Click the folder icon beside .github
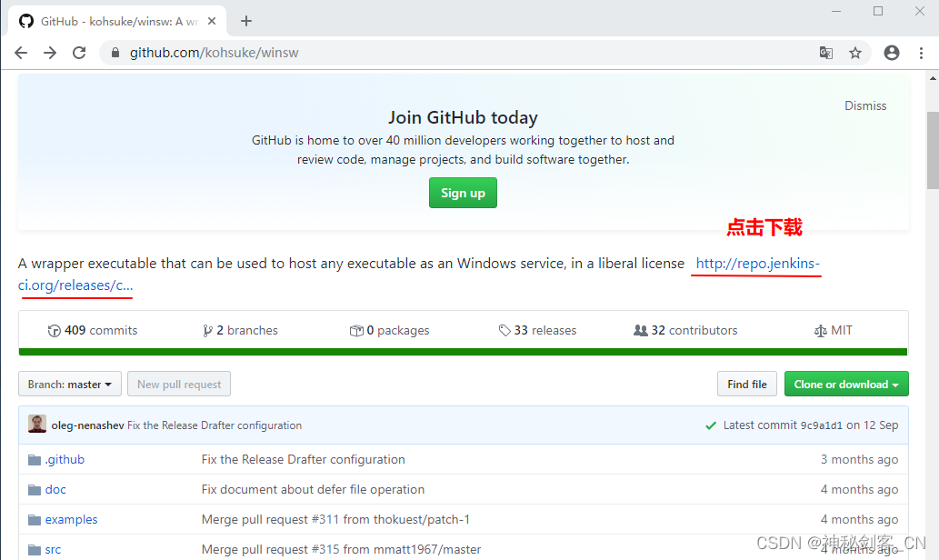This screenshot has height=560, width=939. point(35,460)
